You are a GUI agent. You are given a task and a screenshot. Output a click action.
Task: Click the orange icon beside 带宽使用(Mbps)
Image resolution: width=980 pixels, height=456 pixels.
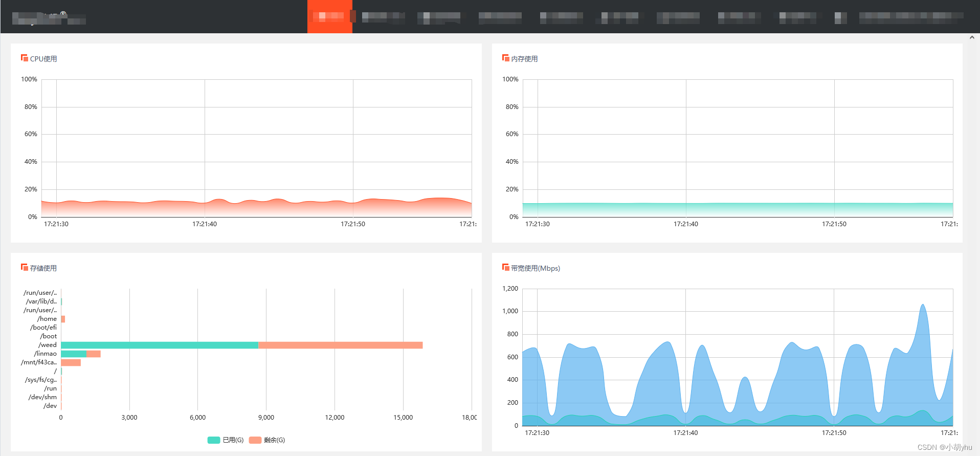coord(505,267)
